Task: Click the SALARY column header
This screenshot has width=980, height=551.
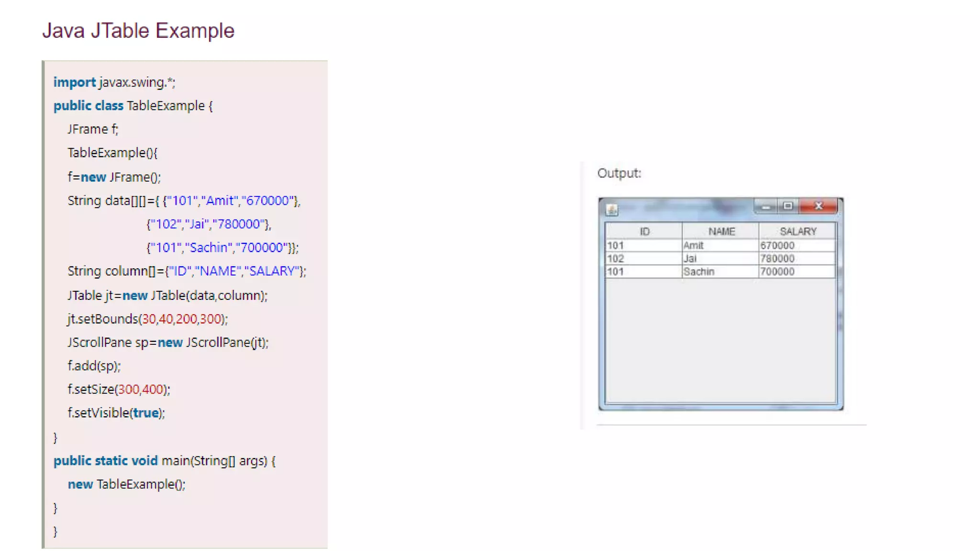Action: click(798, 231)
